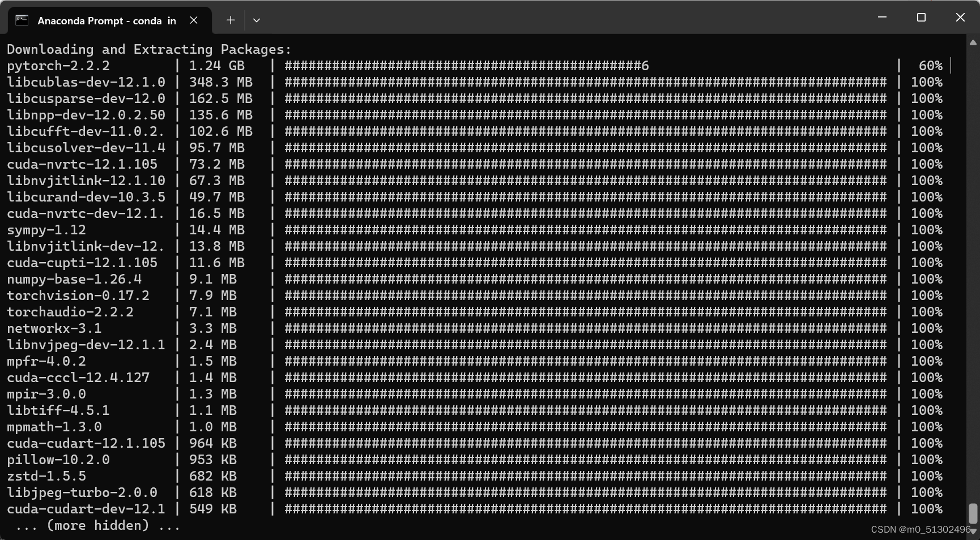Image resolution: width=980 pixels, height=540 pixels.
Task: Click cuda-cudart-dev-12.1 package name
Action: pyautogui.click(x=86, y=509)
